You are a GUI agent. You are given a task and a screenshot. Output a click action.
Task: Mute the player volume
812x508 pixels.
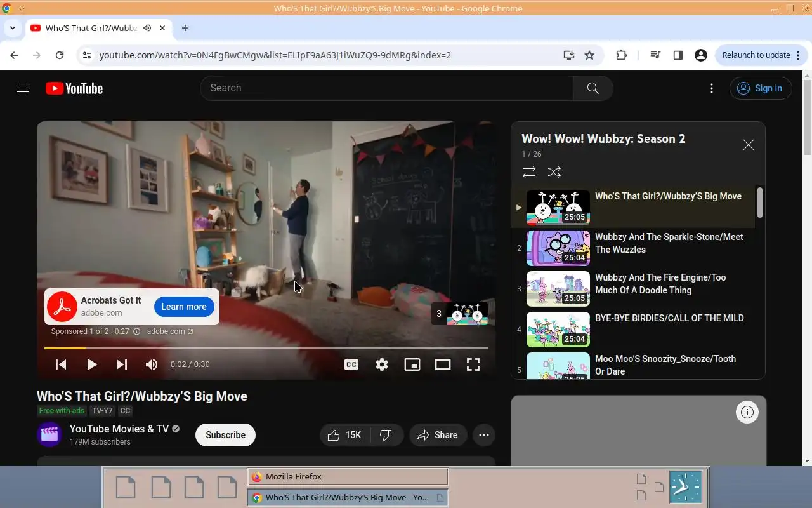coord(152,364)
